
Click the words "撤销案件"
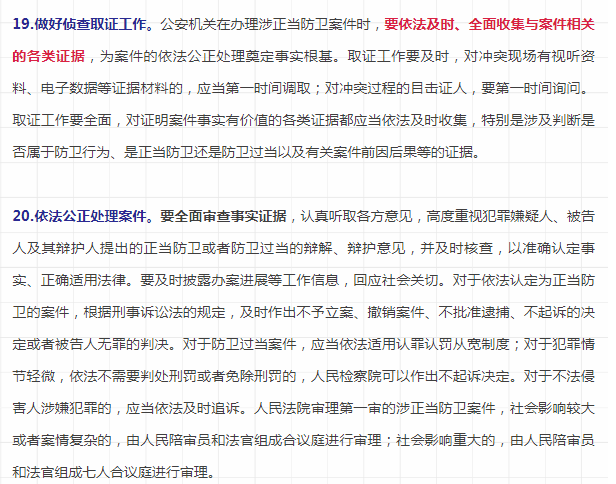(x=396, y=312)
